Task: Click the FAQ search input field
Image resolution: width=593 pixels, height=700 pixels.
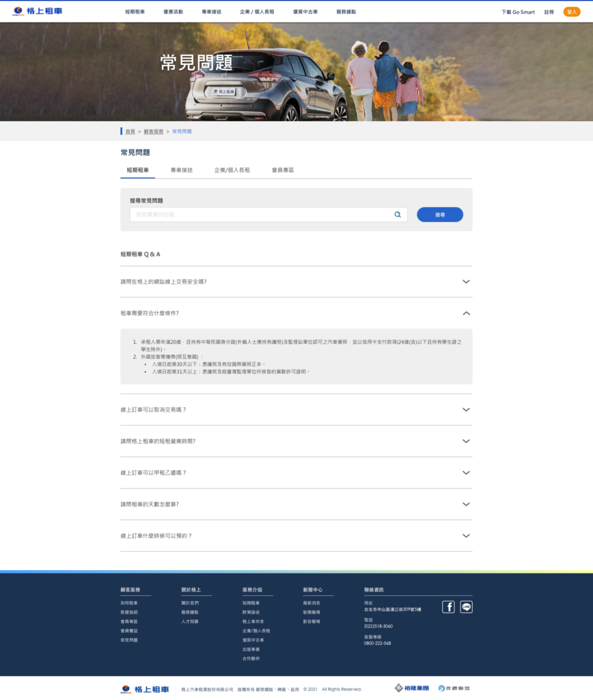Action: pos(260,215)
